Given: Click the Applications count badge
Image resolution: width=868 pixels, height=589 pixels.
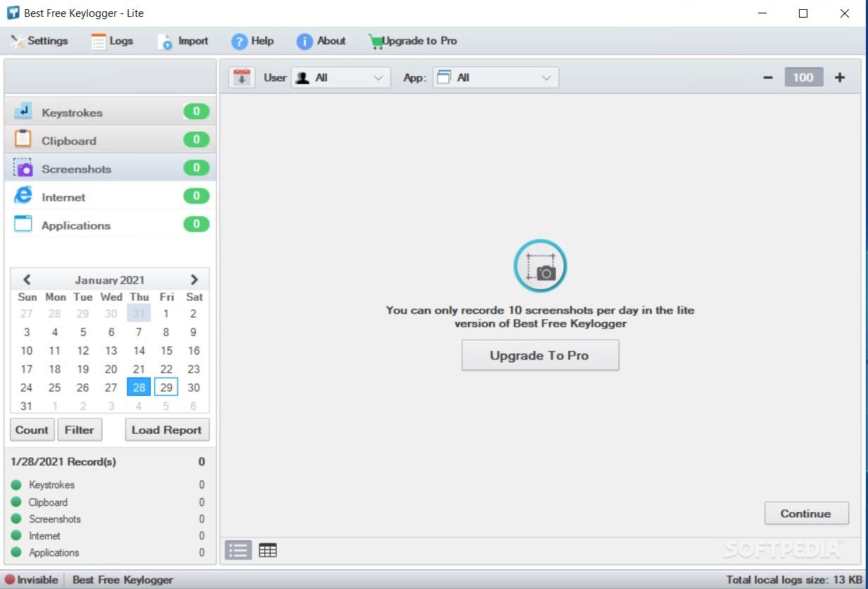Looking at the screenshot, I should click(197, 224).
